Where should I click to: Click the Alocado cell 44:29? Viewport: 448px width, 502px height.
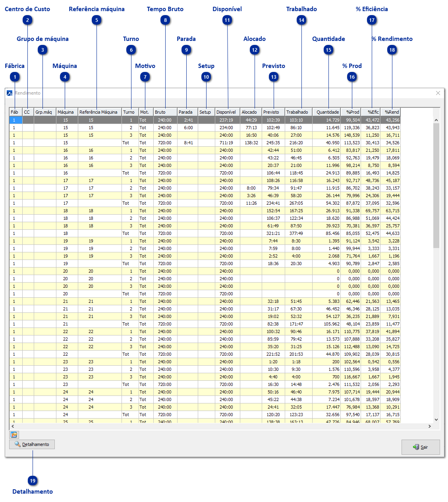coord(251,120)
